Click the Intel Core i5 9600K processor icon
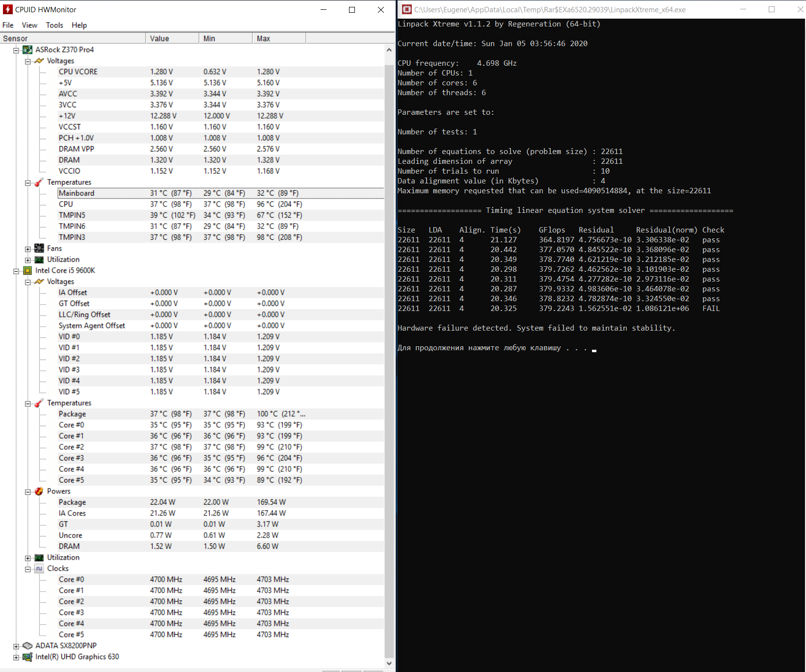 pyautogui.click(x=27, y=271)
